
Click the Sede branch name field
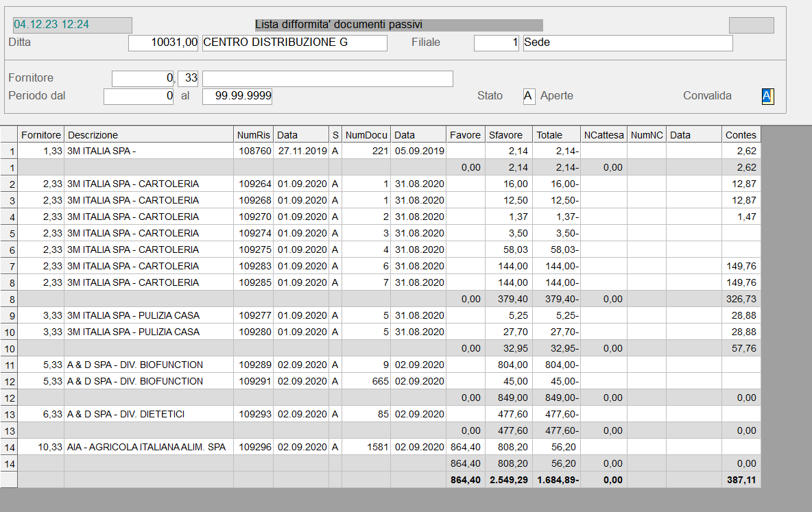628,42
